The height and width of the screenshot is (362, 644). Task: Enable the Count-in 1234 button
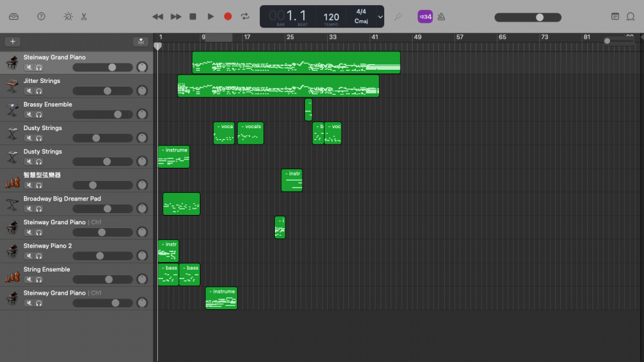(x=425, y=16)
